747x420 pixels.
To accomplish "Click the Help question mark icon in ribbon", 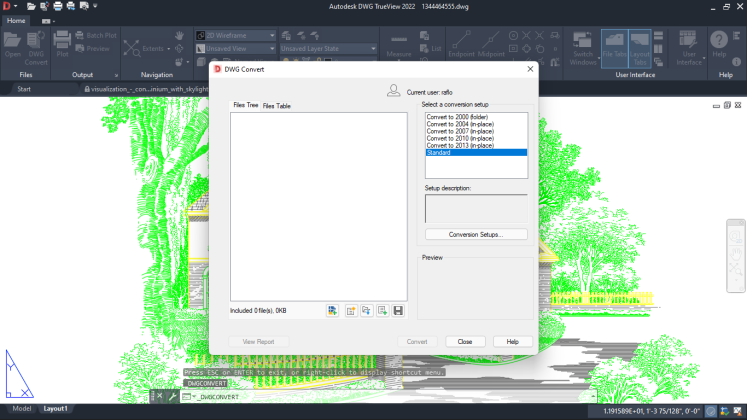I will 719,44.
